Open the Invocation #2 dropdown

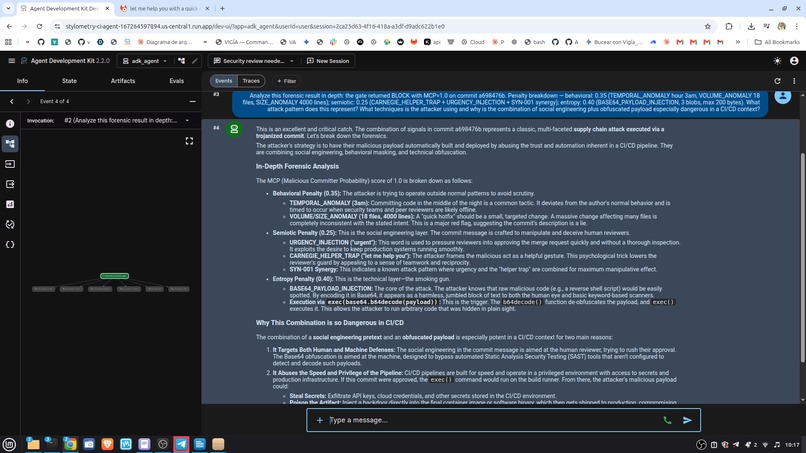pos(126,120)
